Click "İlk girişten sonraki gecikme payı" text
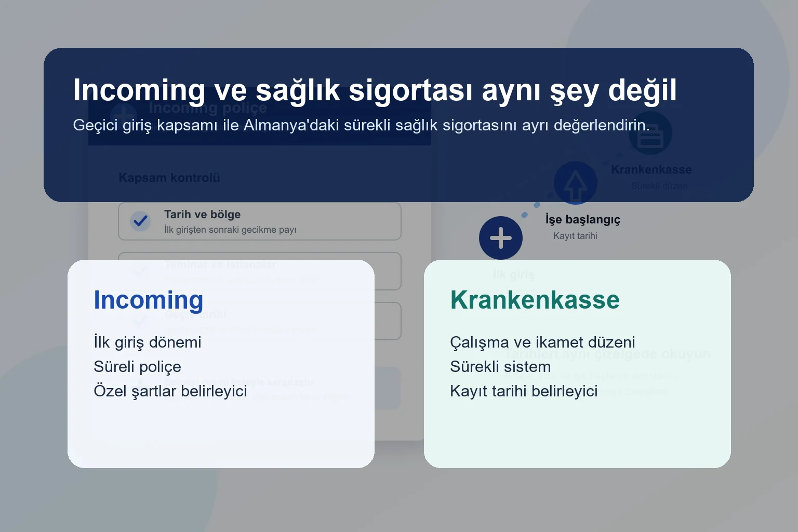This screenshot has height=532, width=798. click(x=230, y=230)
